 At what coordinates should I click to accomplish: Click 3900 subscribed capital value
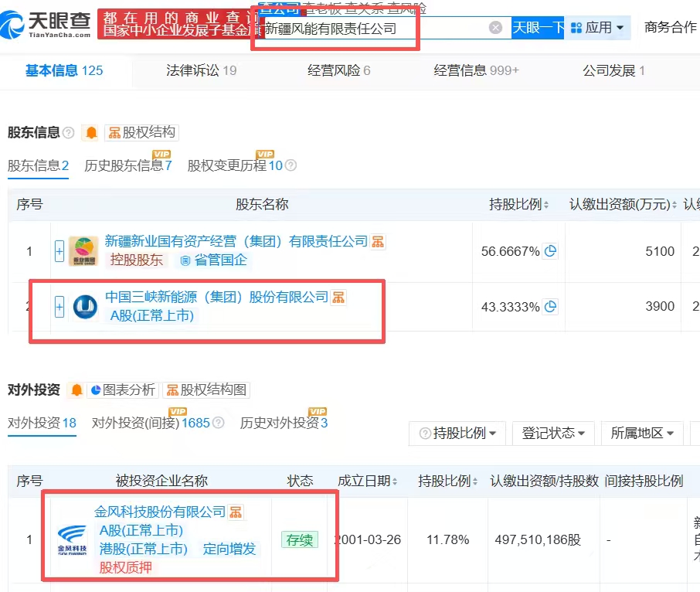[x=659, y=306]
